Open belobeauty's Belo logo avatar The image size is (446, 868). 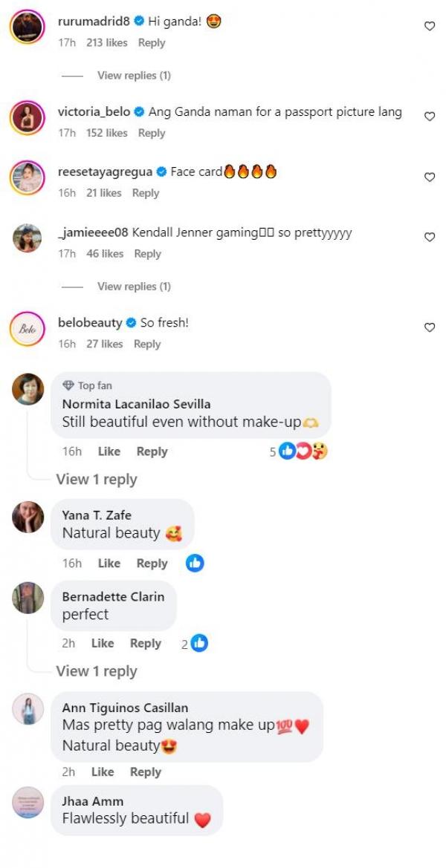(28, 328)
